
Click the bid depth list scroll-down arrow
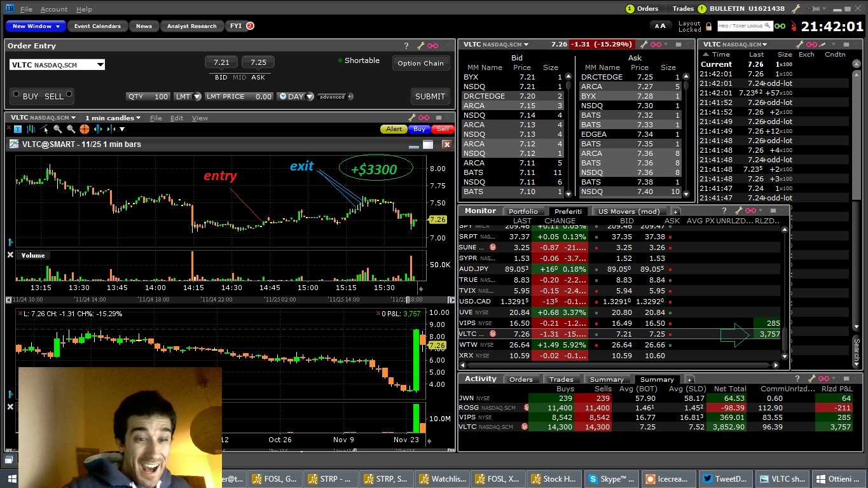[568, 193]
